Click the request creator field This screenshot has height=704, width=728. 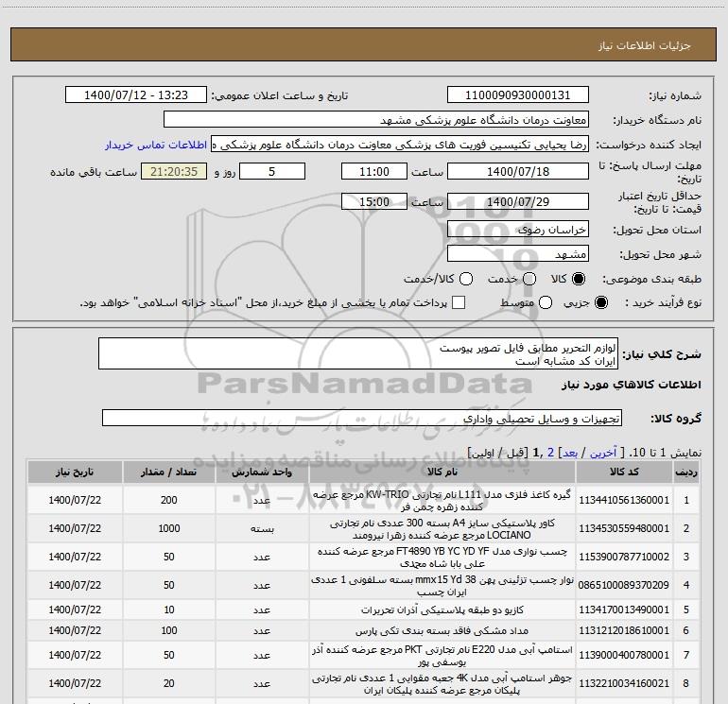pyautogui.click(x=400, y=145)
